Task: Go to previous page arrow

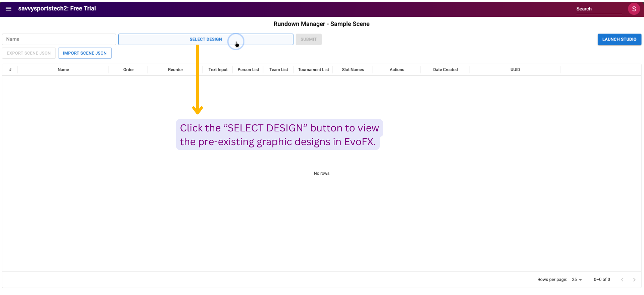Action: coord(622,280)
